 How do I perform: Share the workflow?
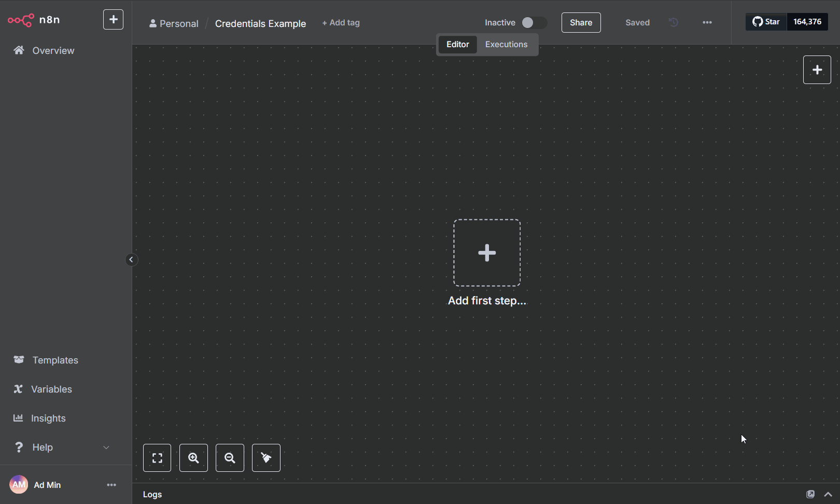(x=581, y=23)
